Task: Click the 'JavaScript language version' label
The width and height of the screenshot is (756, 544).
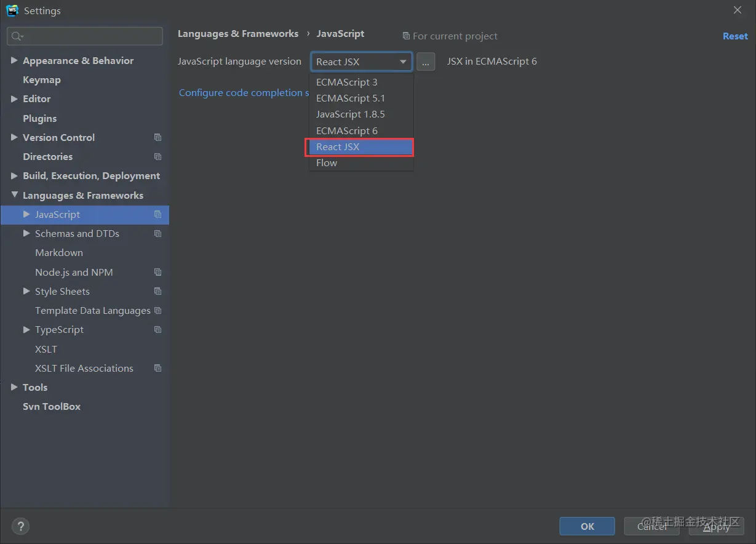Action: click(x=239, y=62)
